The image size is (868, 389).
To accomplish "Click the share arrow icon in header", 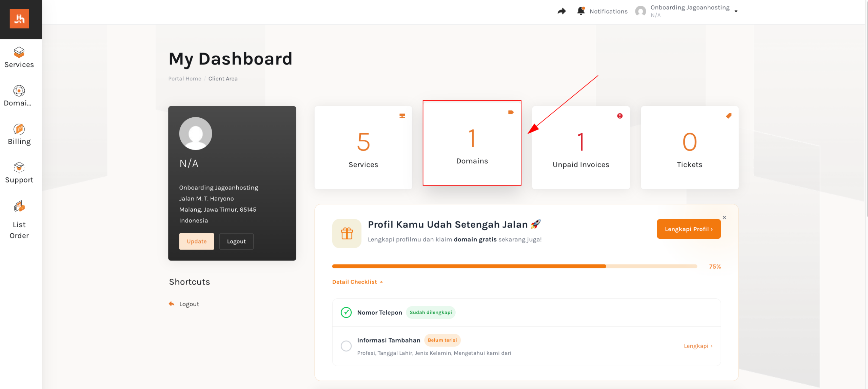I will click(x=561, y=12).
